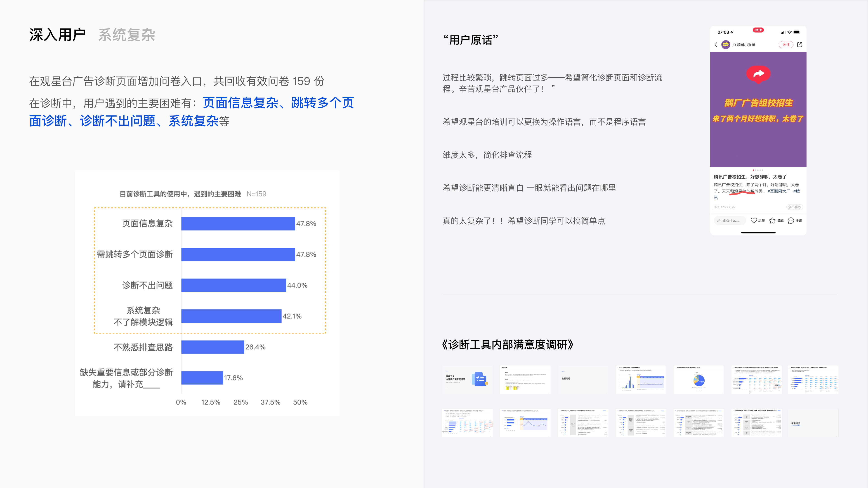
Task: Open the #互联网大厂 hashtag link
Action: [779, 191]
